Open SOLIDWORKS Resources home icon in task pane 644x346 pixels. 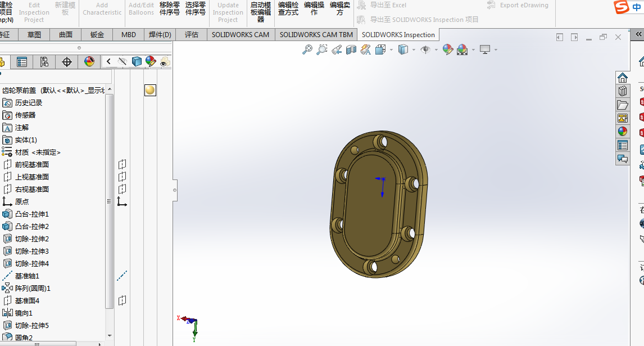623,78
